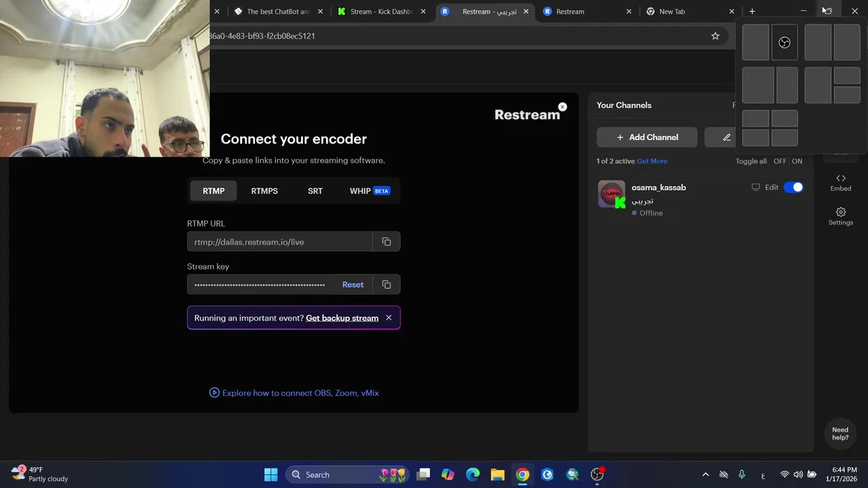The width and height of the screenshot is (868, 488).
Task: Open Settings in the right sidebar
Action: coord(841,217)
